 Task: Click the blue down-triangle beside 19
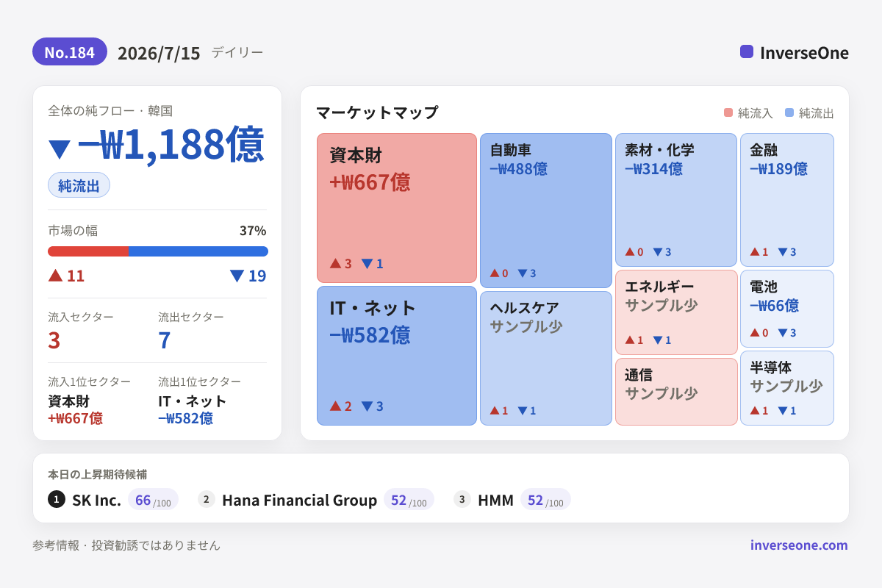pos(237,276)
